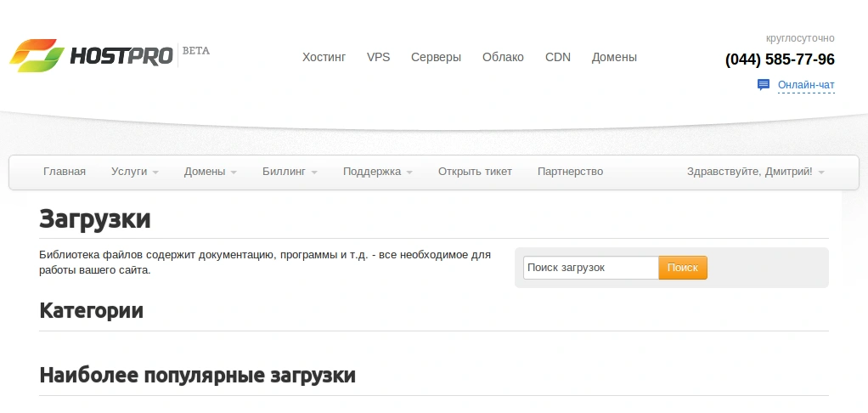This screenshot has height=413, width=868.
Task: Open the Облако section
Action: [503, 57]
